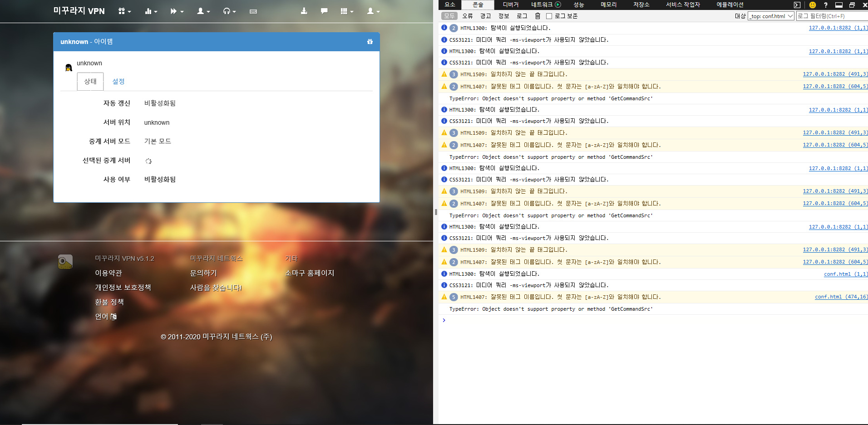Click the download icon in navbar
The image size is (868, 425).
(304, 11)
